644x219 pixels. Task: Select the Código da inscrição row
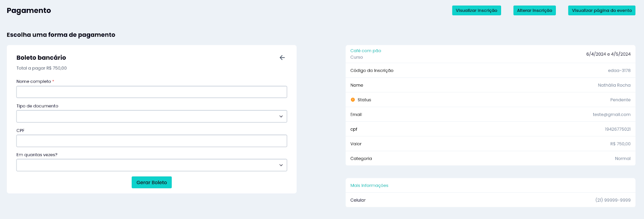(490, 71)
